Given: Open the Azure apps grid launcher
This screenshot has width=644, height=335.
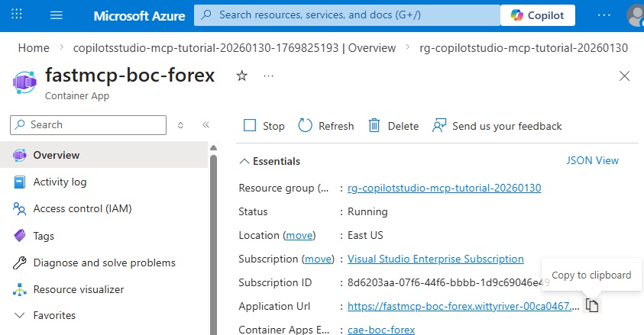Looking at the screenshot, I should tap(17, 14).
